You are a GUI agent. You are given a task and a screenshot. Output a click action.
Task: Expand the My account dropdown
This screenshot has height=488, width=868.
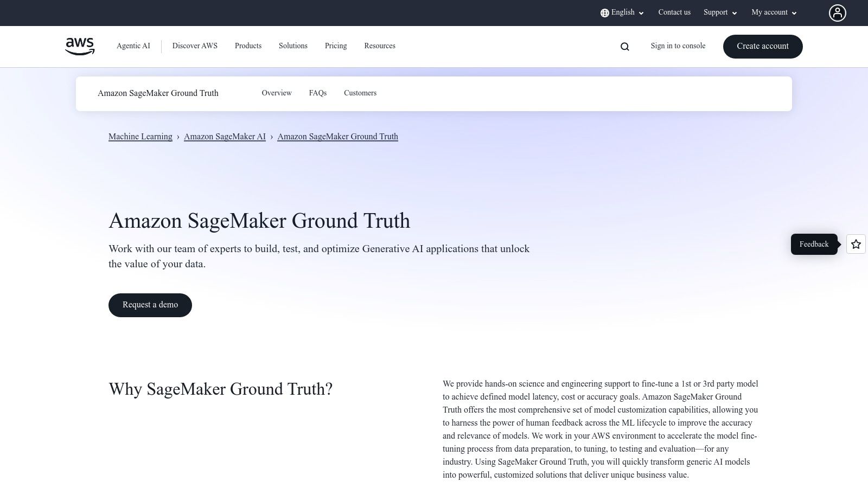pyautogui.click(x=774, y=12)
